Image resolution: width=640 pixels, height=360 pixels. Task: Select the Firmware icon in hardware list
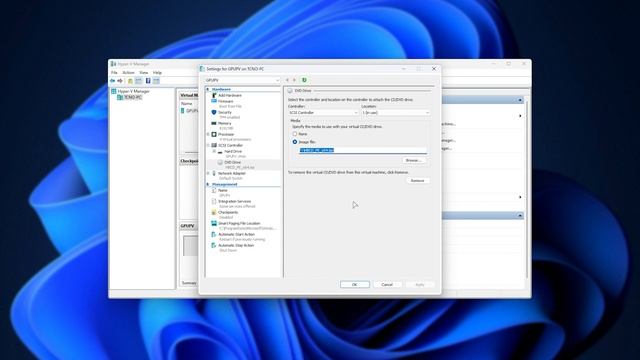tap(214, 101)
